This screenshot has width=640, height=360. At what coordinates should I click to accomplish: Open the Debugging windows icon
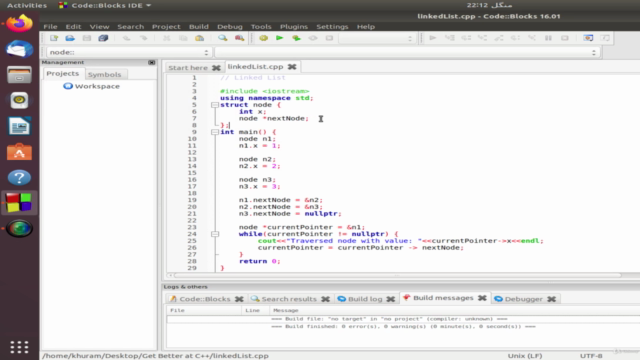pyautogui.click(x=588, y=38)
